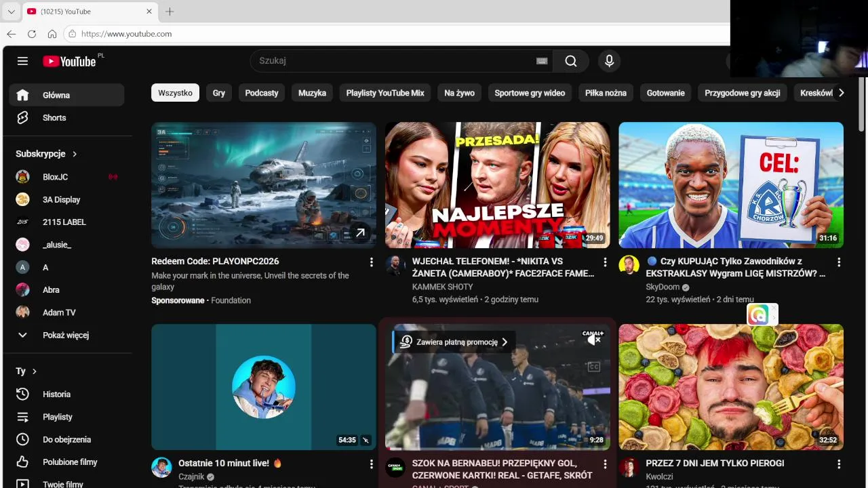This screenshot has width=868, height=488.
Task: Open options for Redeem Code ad
Action: click(371, 262)
